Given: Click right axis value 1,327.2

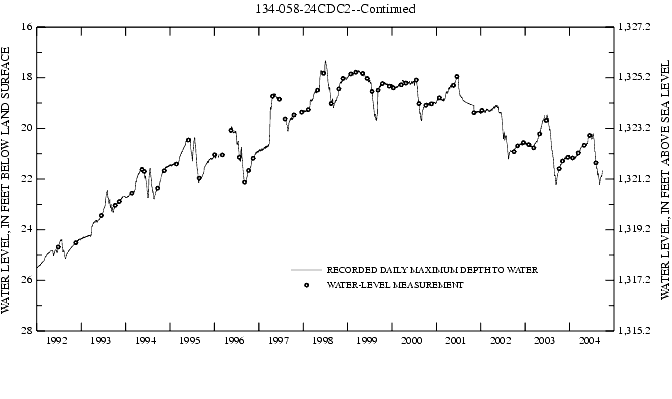Looking at the screenshot, I should point(634,27).
